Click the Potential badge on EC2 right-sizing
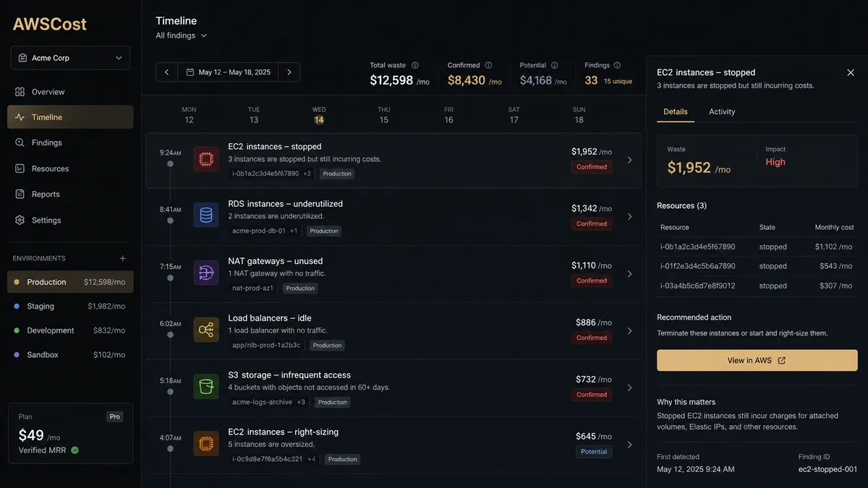The height and width of the screenshot is (488, 868). click(594, 451)
